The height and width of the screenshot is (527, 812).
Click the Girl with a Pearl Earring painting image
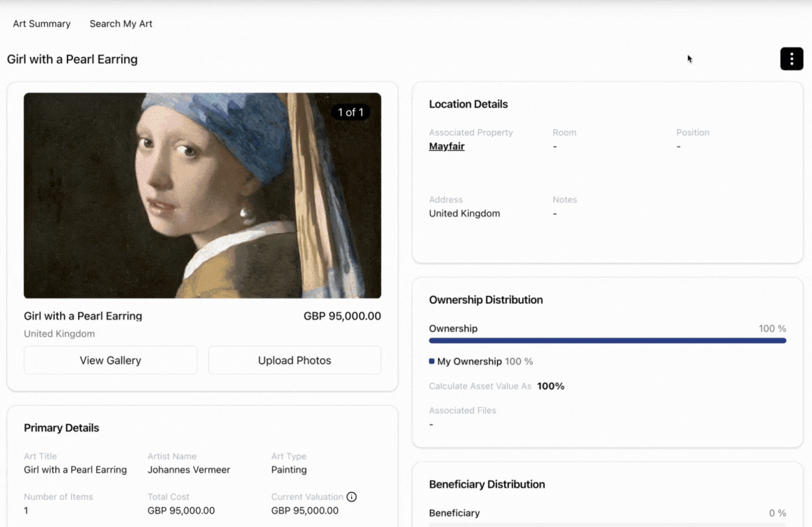click(x=202, y=195)
